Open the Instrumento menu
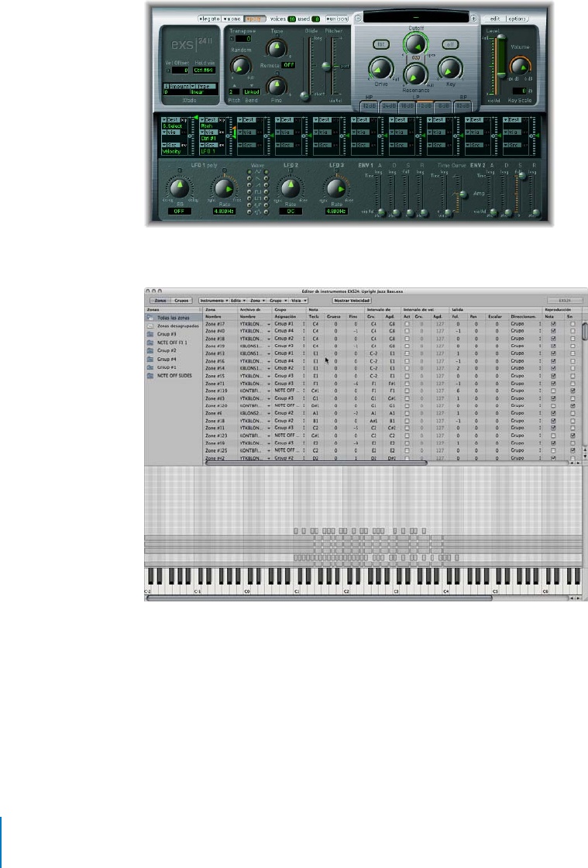Screen dimensions: 588x868 pyautogui.click(x=213, y=301)
